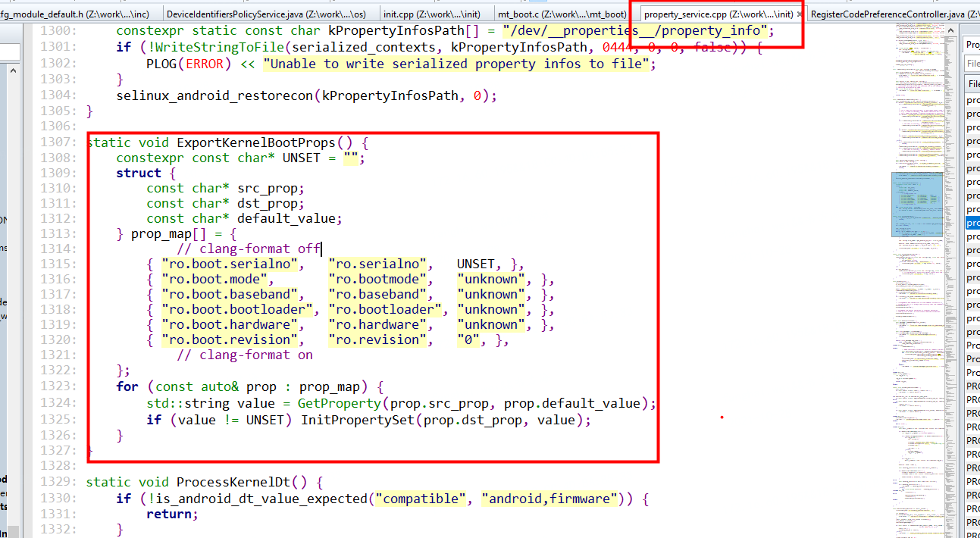
Task: Click UNSET in the ro.serialno row
Action: point(476,264)
